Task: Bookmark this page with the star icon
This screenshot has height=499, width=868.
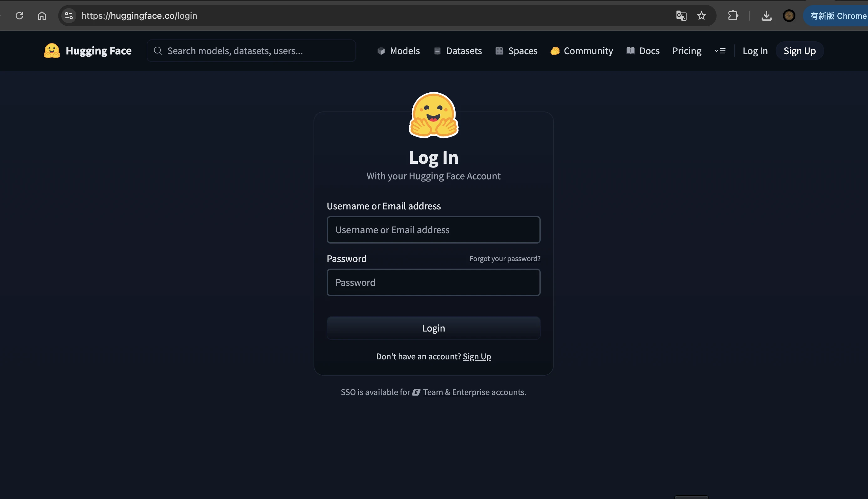Action: (x=701, y=16)
